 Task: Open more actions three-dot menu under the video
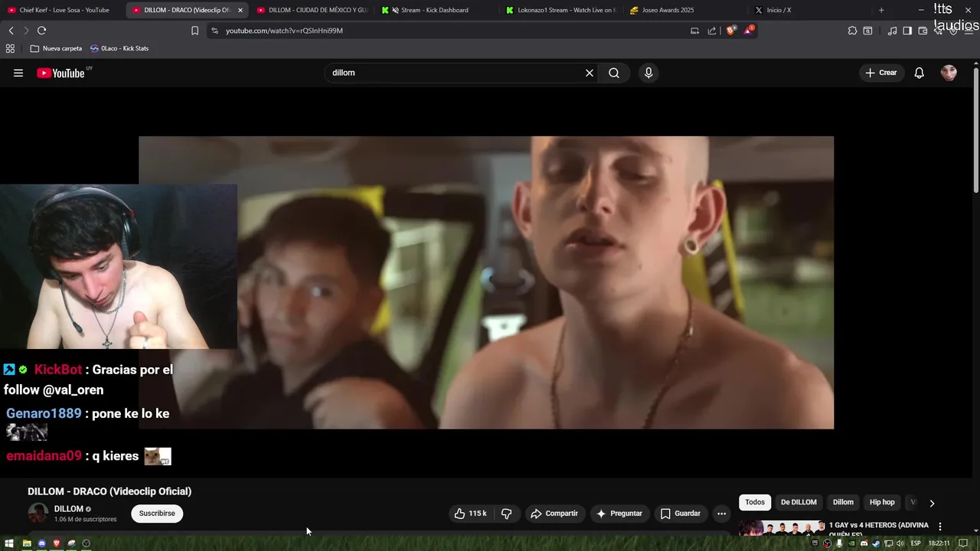(721, 514)
